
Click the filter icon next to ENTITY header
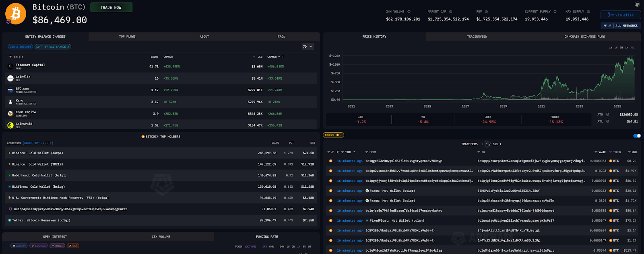coord(10,57)
